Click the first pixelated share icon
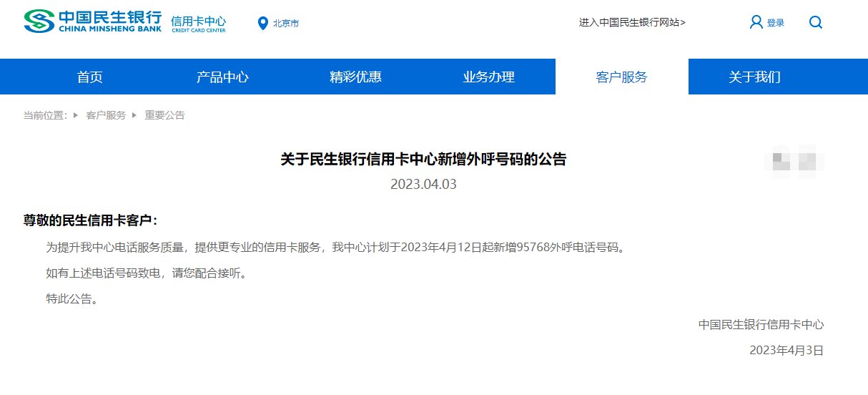The width and height of the screenshot is (868, 395). click(781, 160)
